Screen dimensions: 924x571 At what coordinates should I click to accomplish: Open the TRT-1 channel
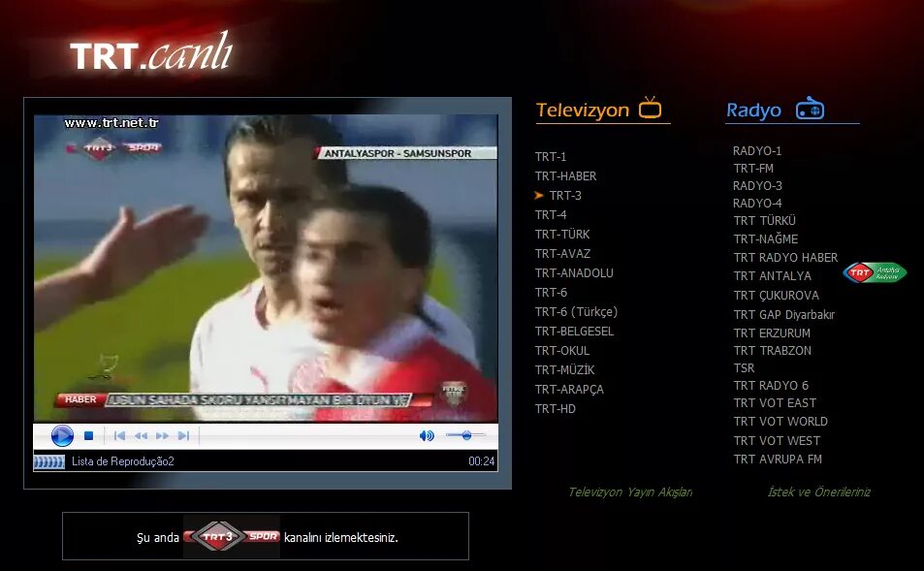pyautogui.click(x=551, y=157)
